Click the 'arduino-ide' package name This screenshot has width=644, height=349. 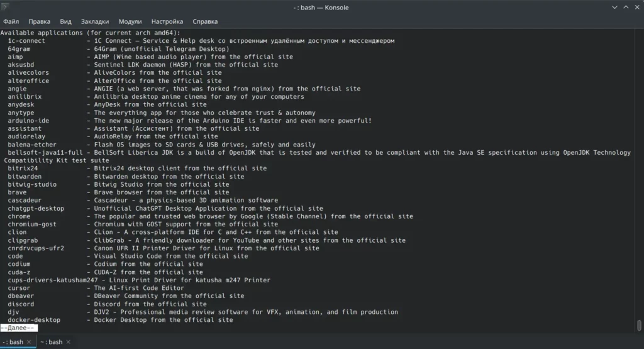[28, 121]
